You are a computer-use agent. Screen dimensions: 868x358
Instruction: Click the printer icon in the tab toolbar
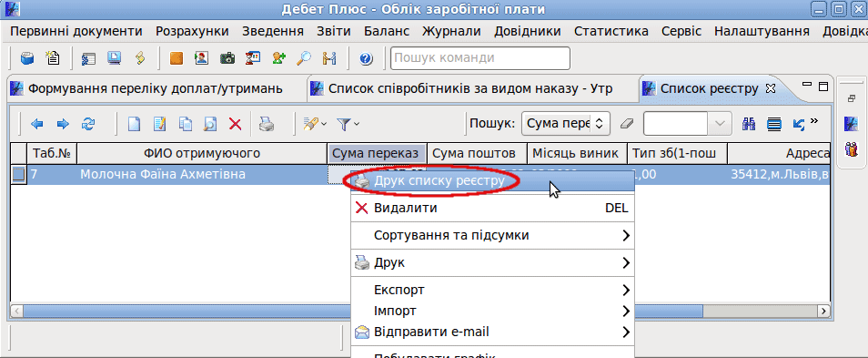267,125
